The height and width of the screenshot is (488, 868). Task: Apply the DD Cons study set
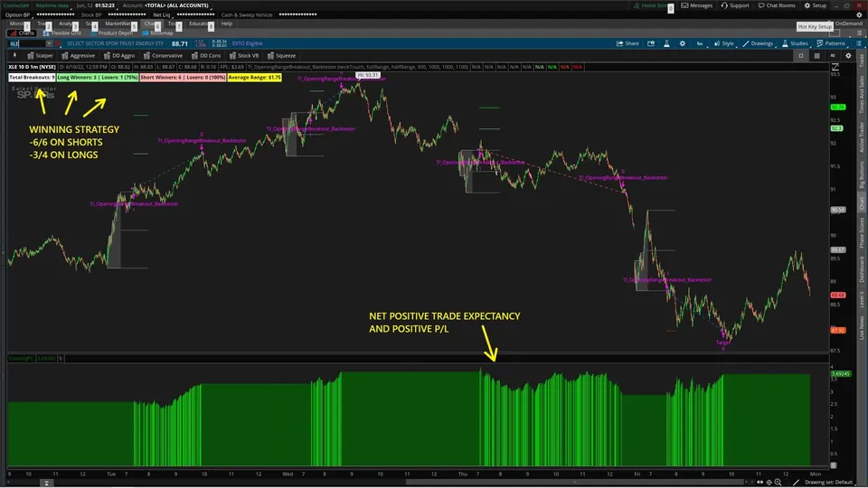point(206,55)
